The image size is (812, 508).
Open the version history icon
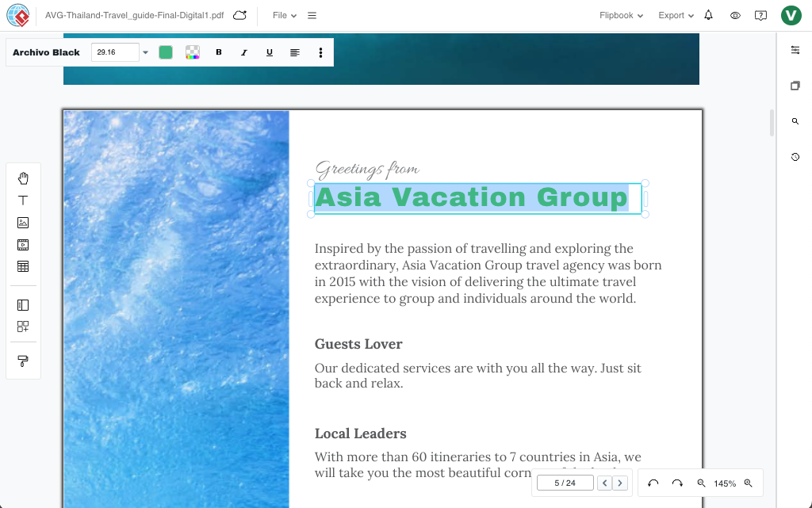(x=795, y=157)
